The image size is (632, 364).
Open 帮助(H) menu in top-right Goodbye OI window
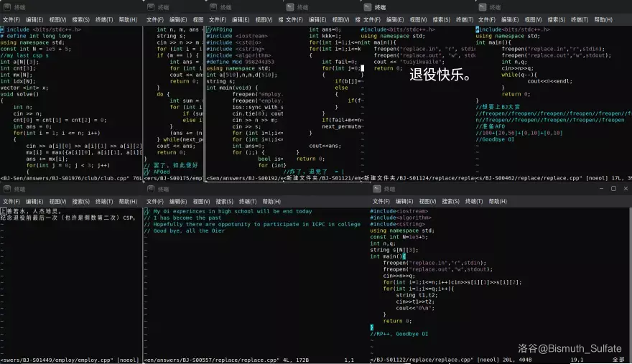(605, 20)
